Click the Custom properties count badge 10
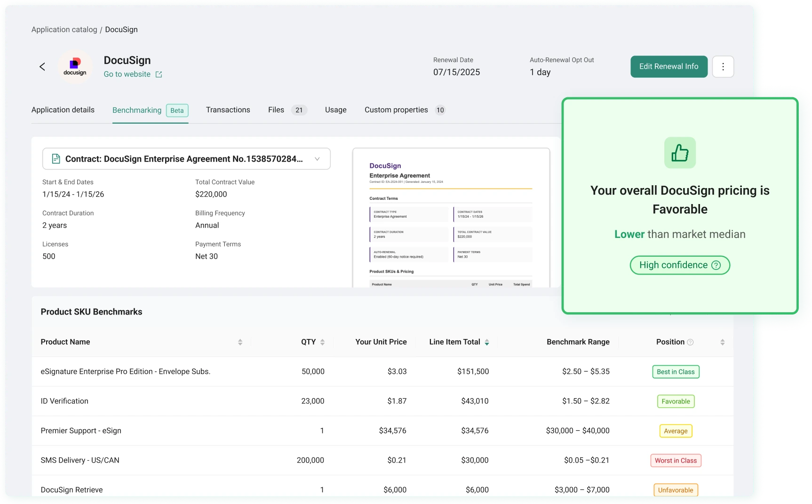The height and width of the screenshot is (504, 812). coord(440,110)
